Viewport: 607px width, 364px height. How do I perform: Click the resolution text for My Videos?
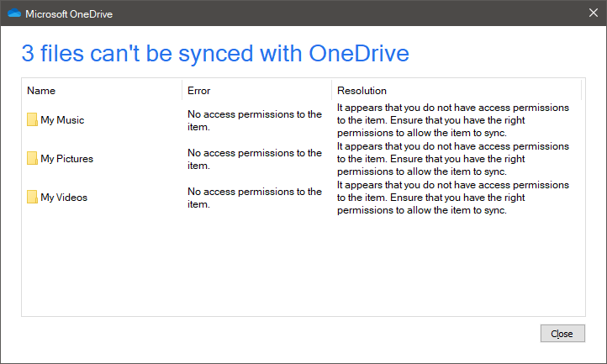[x=453, y=198]
